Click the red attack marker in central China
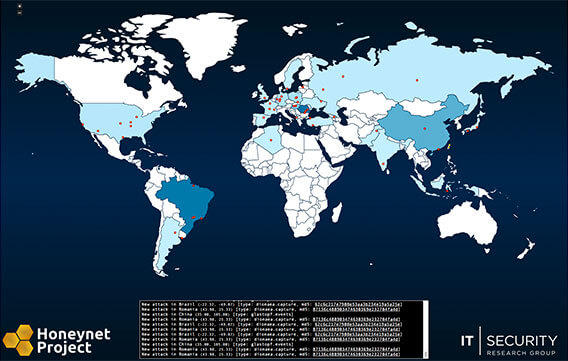568x361 pixels. [425, 129]
